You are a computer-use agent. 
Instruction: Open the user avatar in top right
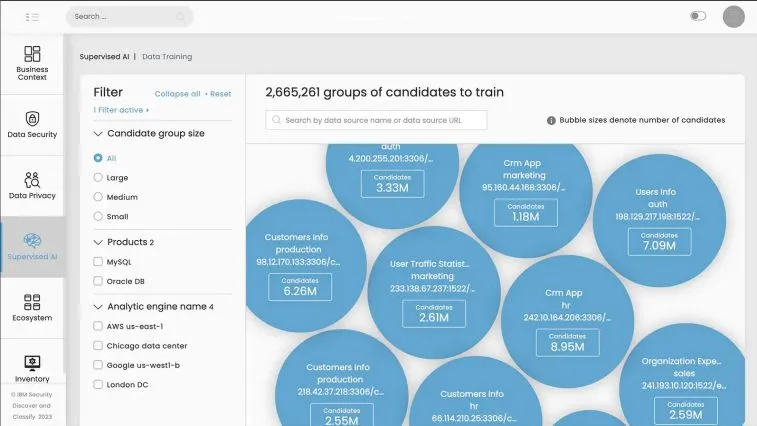pos(733,17)
